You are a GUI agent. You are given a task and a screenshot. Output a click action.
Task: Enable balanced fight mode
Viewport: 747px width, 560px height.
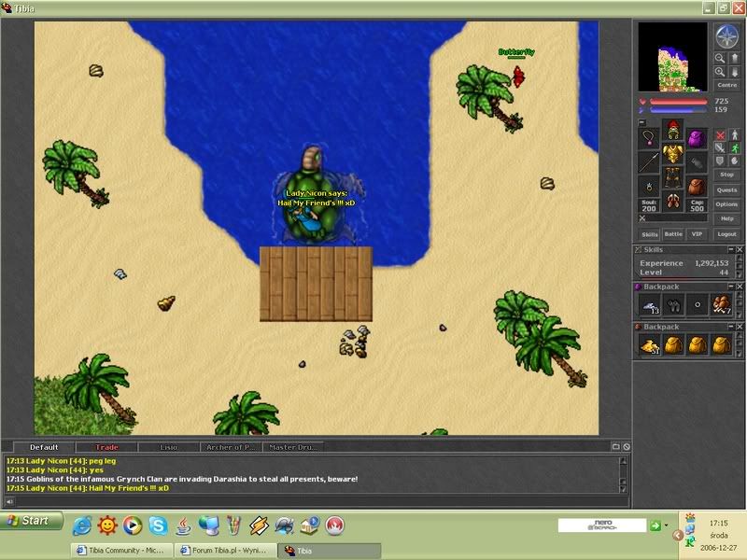[x=720, y=148]
